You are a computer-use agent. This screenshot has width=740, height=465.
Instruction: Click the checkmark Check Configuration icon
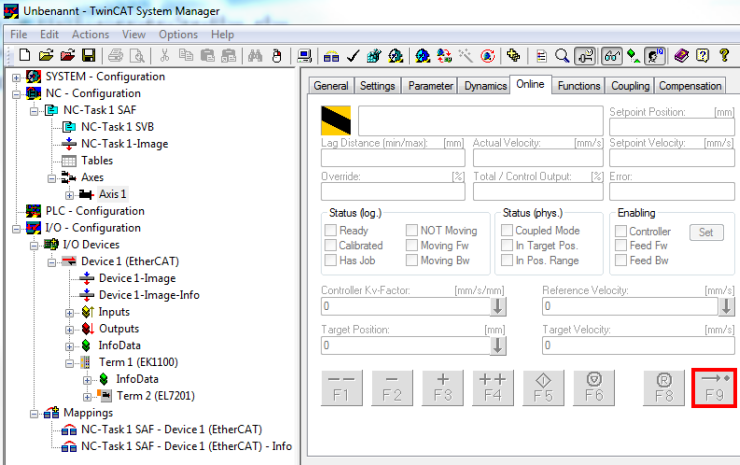coord(353,56)
